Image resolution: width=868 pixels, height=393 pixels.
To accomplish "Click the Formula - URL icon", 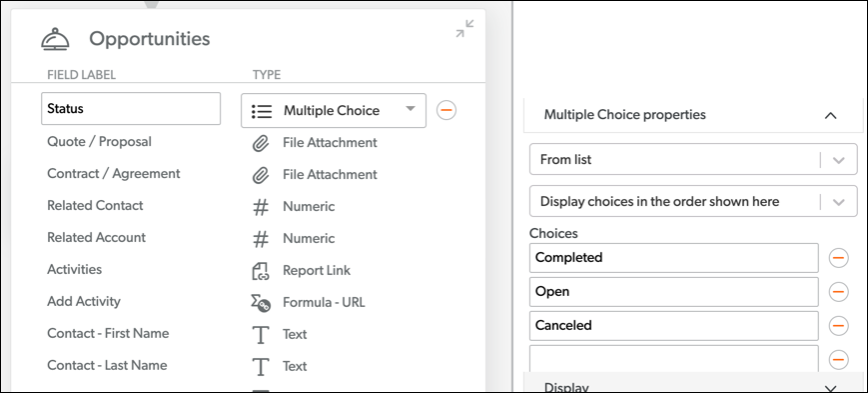I will [x=260, y=303].
